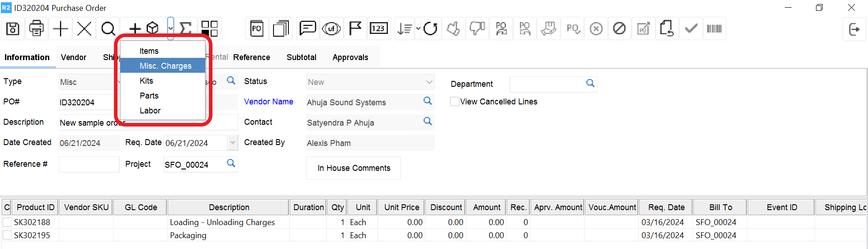Click the Vendor Name link
Screen dimensions: 868x249
[269, 102]
